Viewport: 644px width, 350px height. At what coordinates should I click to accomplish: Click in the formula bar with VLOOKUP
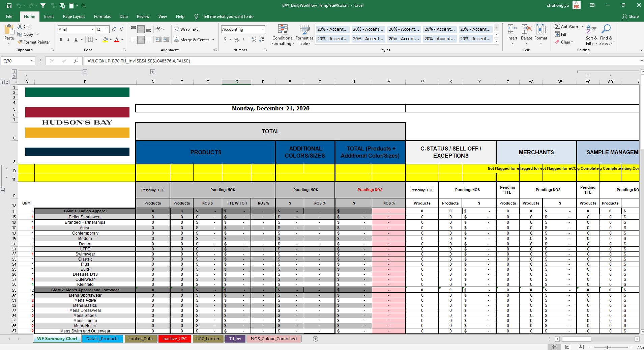point(361,61)
